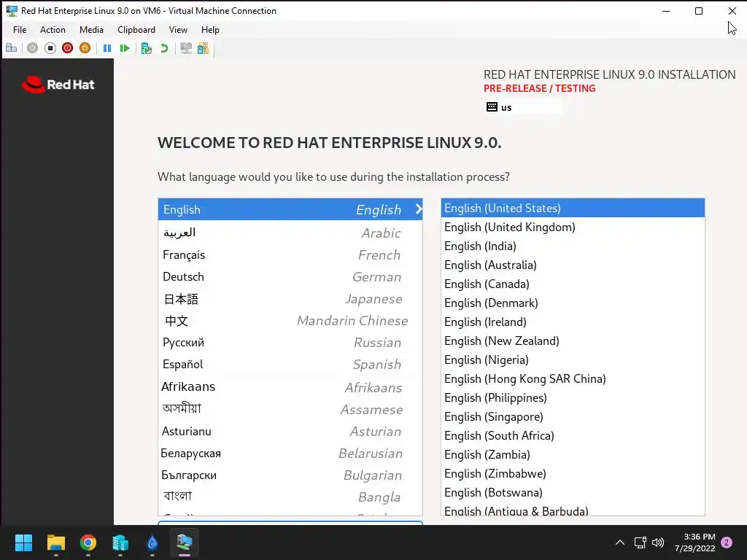Select the Japanese language row
The width and height of the screenshot is (747, 560).
290,298
